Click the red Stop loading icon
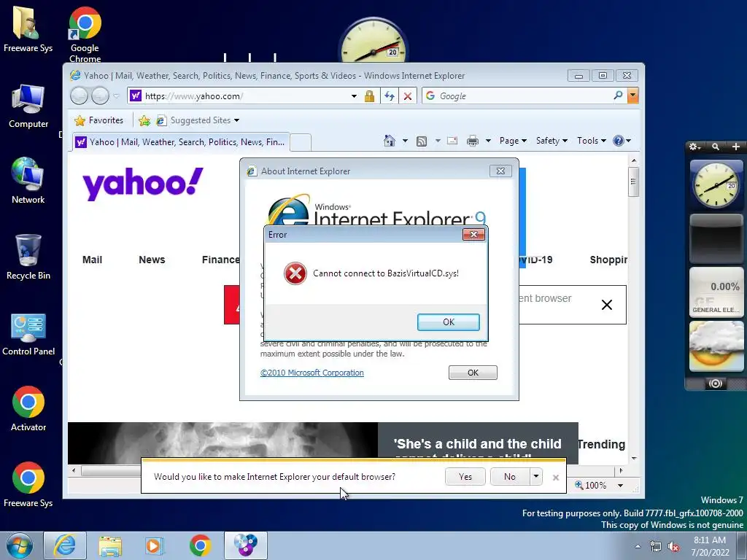747x560 pixels. coord(407,96)
